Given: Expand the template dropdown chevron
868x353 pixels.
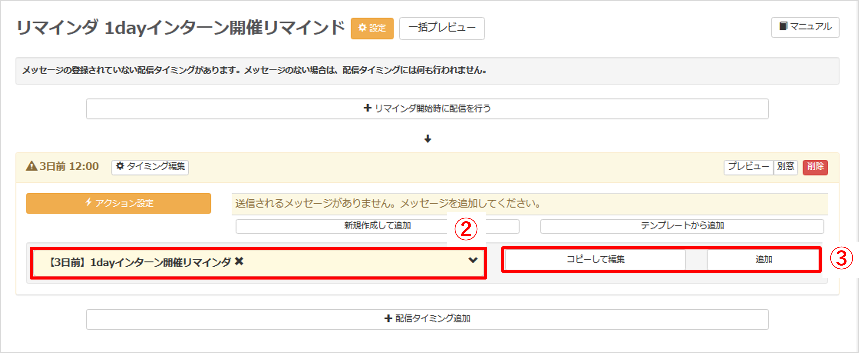Looking at the screenshot, I should (473, 260).
